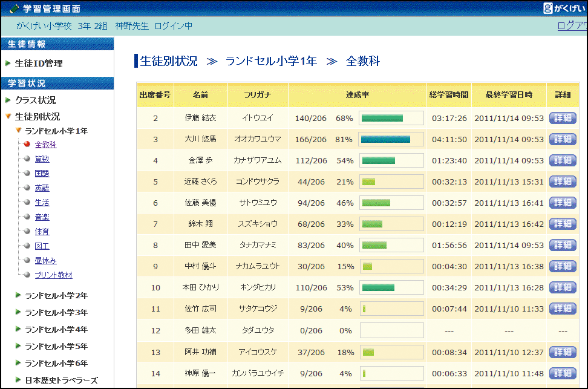Click the がくげい logo icon
The image size is (588, 389).
548,8
